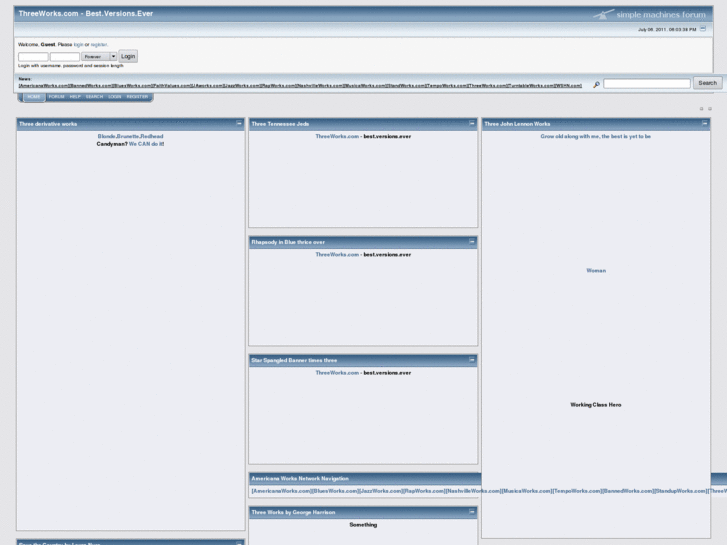Collapse the Three Tennessee Jeds panel
727x545 pixels.
click(472, 123)
